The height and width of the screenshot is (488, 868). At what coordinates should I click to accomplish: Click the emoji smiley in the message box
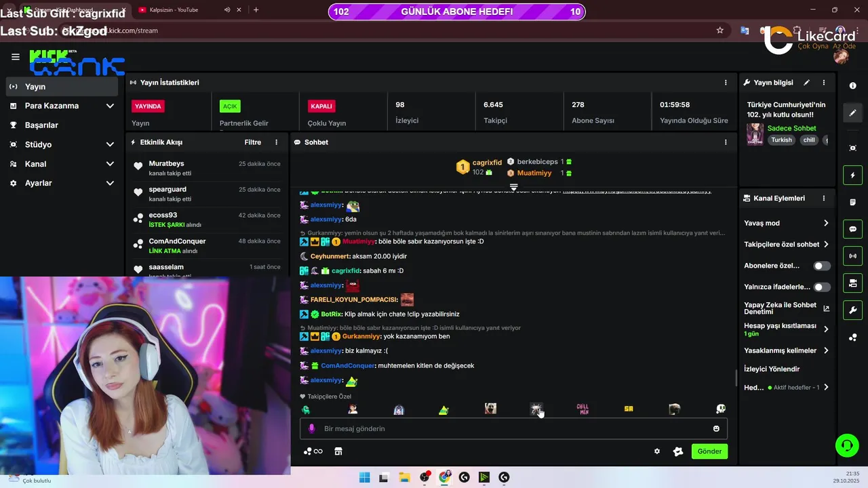pyautogui.click(x=716, y=428)
